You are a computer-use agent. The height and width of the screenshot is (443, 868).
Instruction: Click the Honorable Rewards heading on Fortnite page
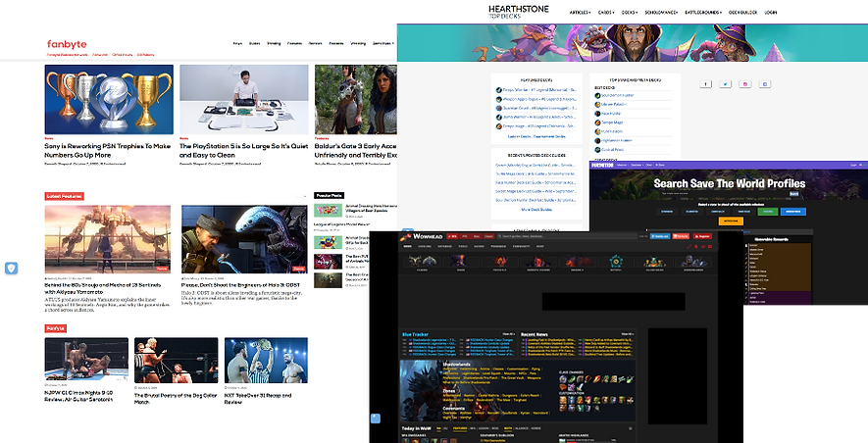tap(773, 239)
